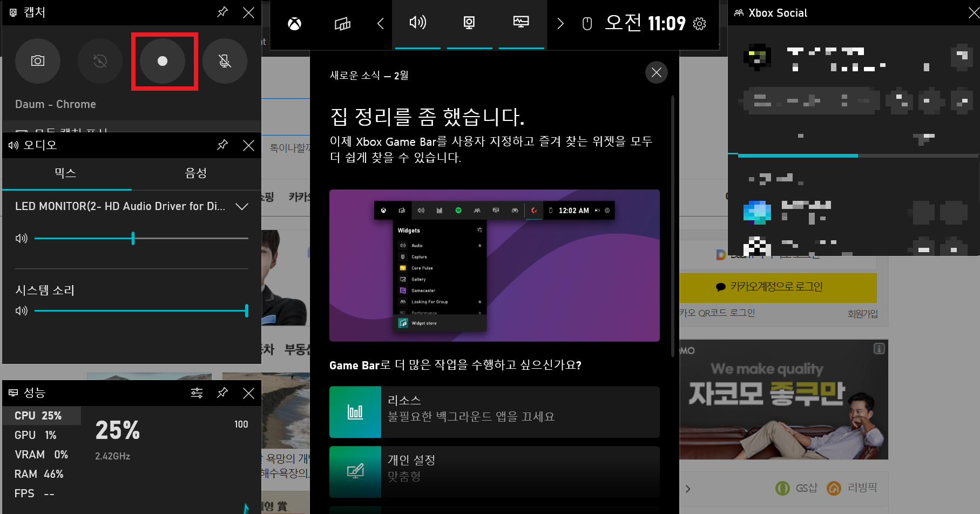Click the record-last-30-seconds button
The height and width of the screenshot is (514, 980).
[100, 61]
